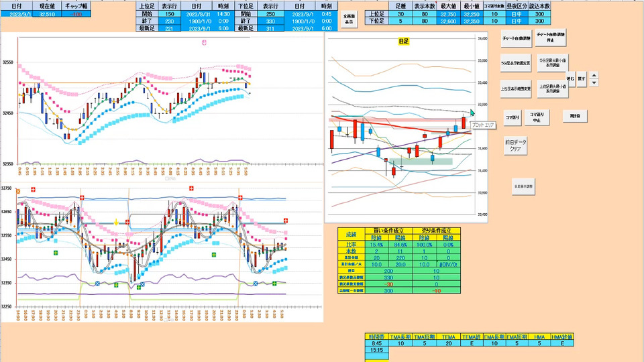Select the 上位足 終了 表示行 cell 230
This screenshot has height=362, width=644.
coord(169,21)
